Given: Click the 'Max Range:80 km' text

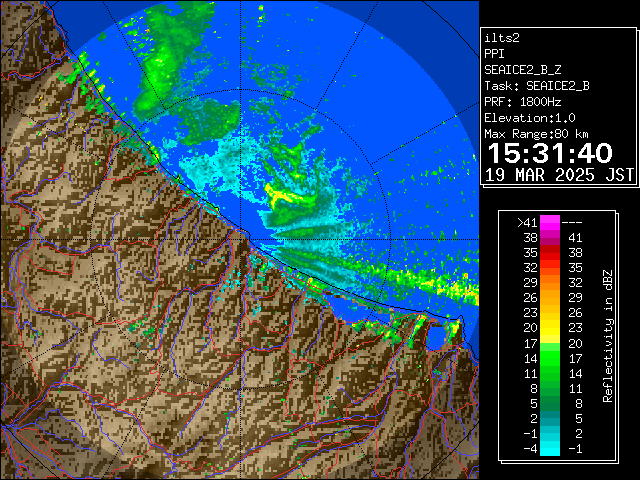Looking at the screenshot, I should coord(536,134).
